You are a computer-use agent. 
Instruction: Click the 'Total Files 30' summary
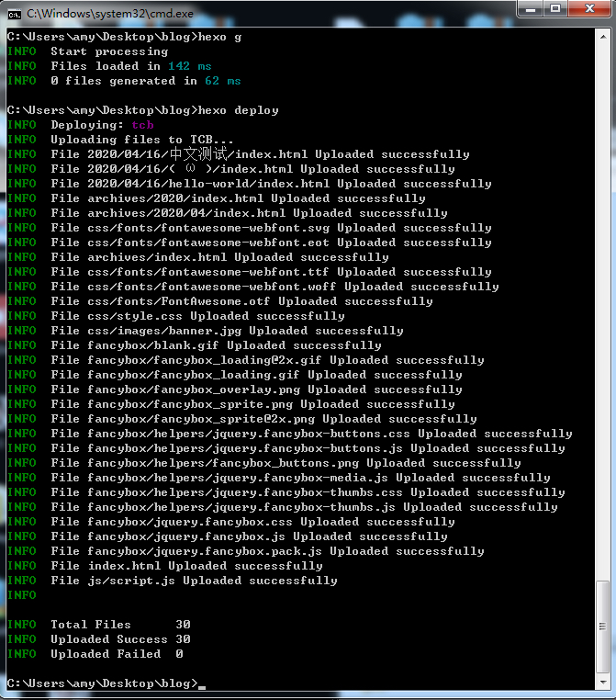coord(98,625)
